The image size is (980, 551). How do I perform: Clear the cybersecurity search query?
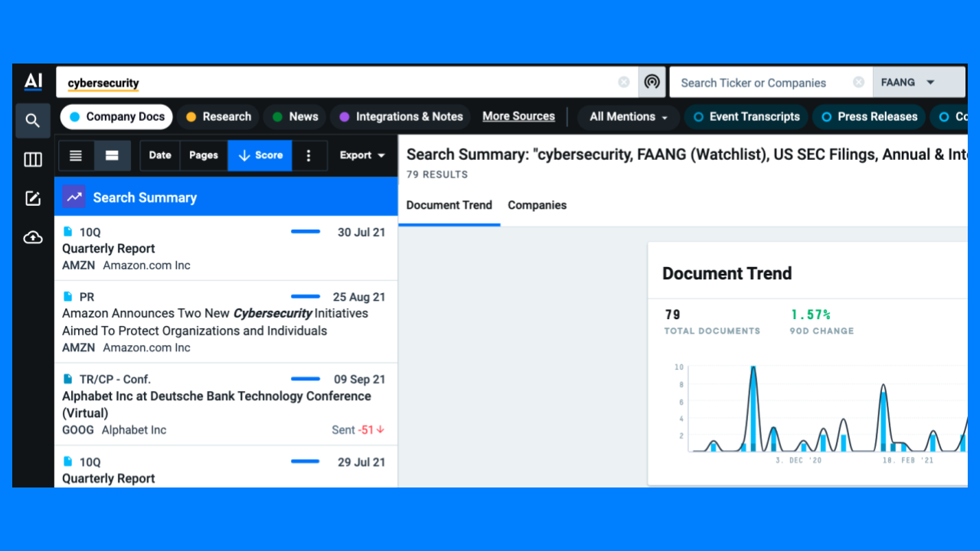click(x=624, y=82)
